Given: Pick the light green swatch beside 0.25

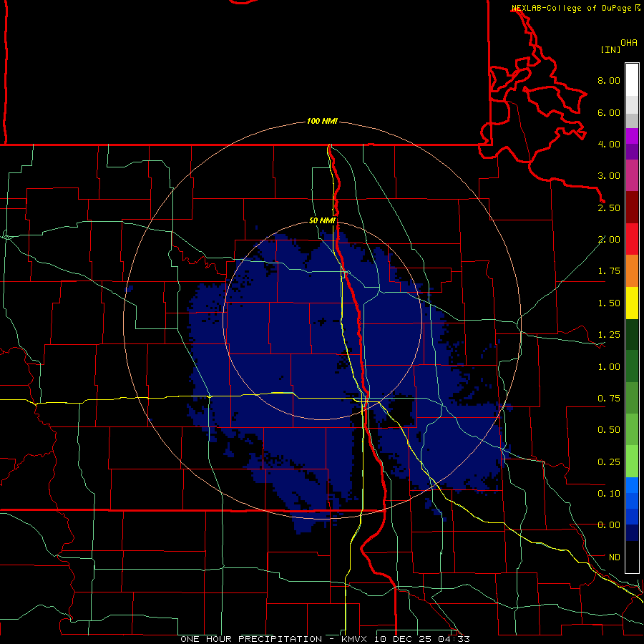Looking at the screenshot, I should [x=632, y=462].
